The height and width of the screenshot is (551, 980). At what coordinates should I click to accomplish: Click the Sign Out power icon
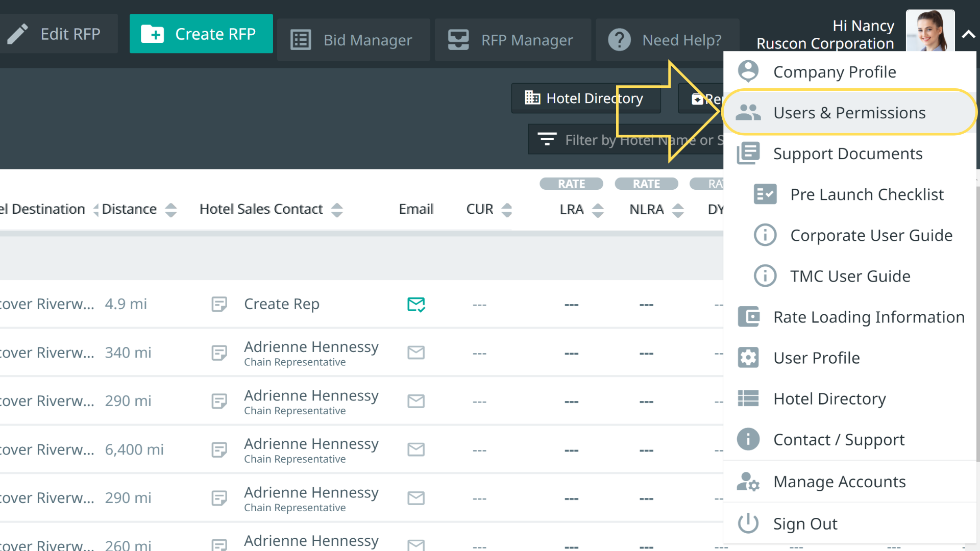[x=748, y=523]
